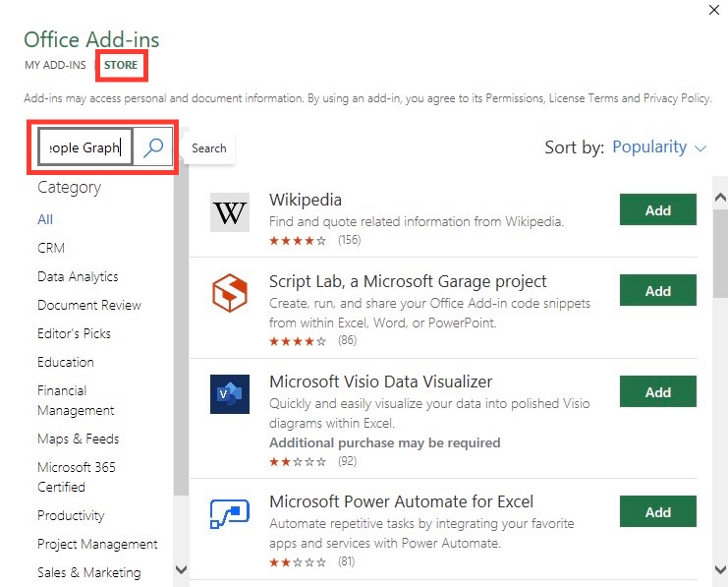Open the Wikipedia title link

(x=305, y=200)
